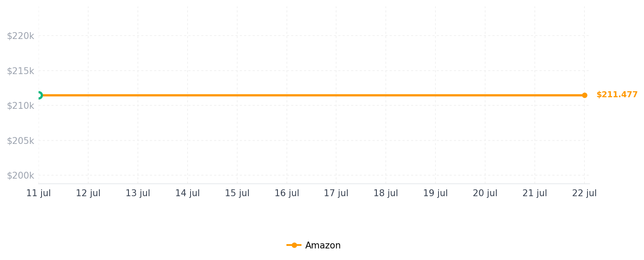Viewport: 644px width, 260px height.
Task: Select the 20 jul axis label
Action: [x=485, y=193]
